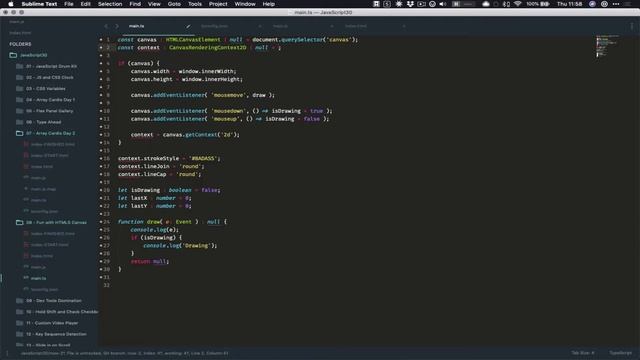Expand the 10 - Hold Shift and Check Checkboxes folder
Viewport: 640px width, 360px height.
(x=57, y=312)
